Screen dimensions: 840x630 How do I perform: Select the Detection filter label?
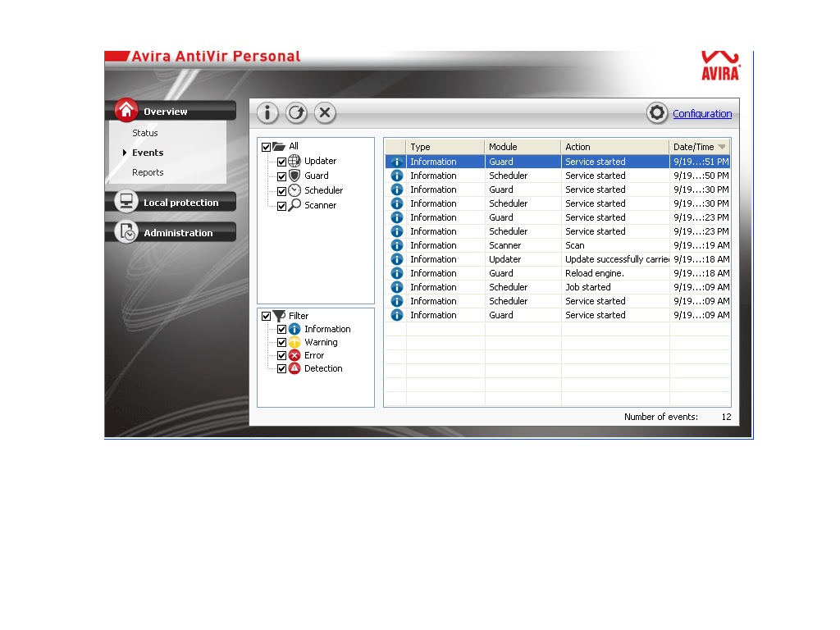click(x=323, y=368)
